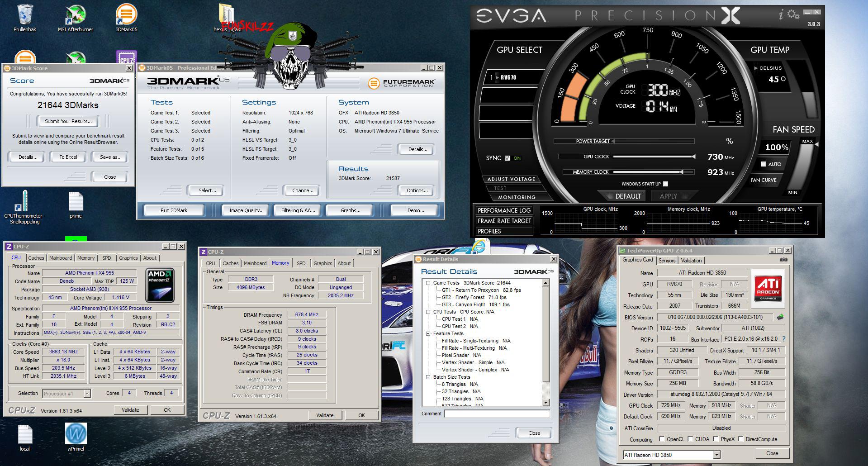
Task: Click the CPU-Z memory window title icon
Action: [204, 252]
